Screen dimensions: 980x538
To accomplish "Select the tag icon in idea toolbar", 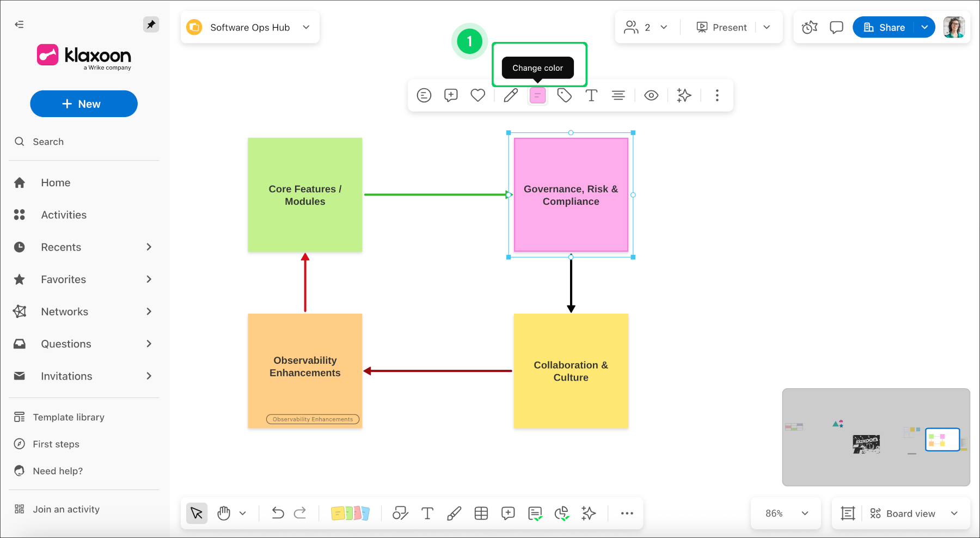I will [564, 96].
